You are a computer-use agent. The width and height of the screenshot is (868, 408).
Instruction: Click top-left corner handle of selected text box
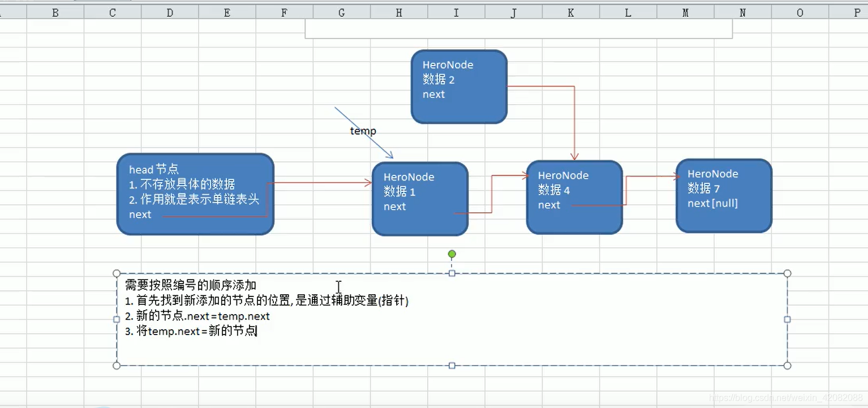117,273
